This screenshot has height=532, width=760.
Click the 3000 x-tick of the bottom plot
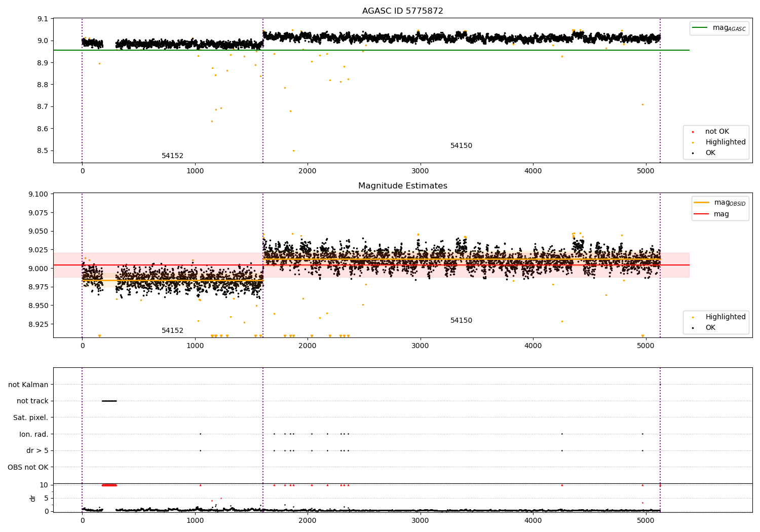point(420,520)
